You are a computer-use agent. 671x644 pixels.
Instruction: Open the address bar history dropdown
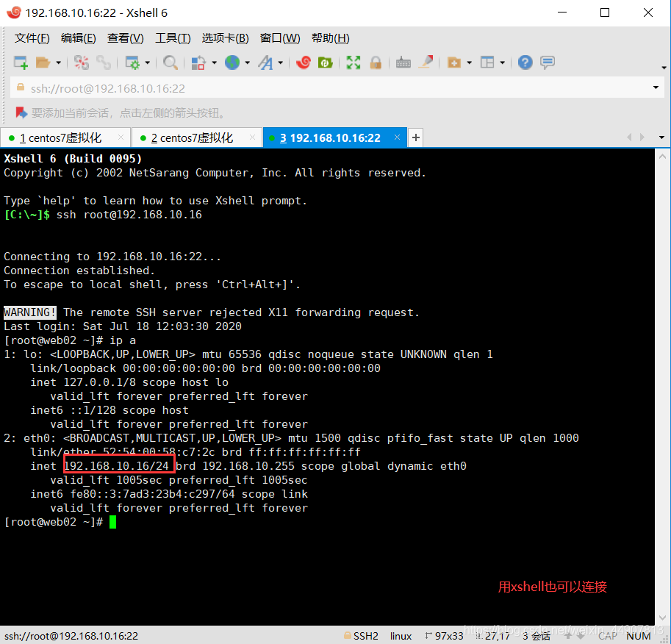pos(656,87)
